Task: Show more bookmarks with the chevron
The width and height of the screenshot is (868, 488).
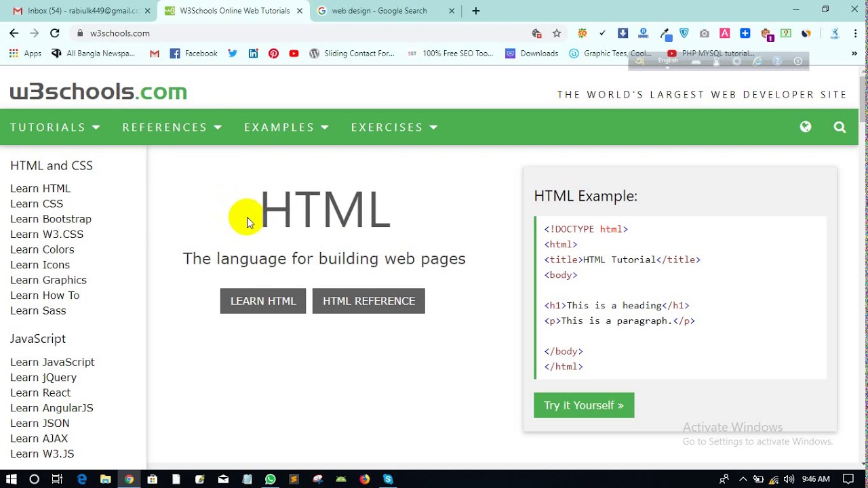Action: tap(854, 54)
